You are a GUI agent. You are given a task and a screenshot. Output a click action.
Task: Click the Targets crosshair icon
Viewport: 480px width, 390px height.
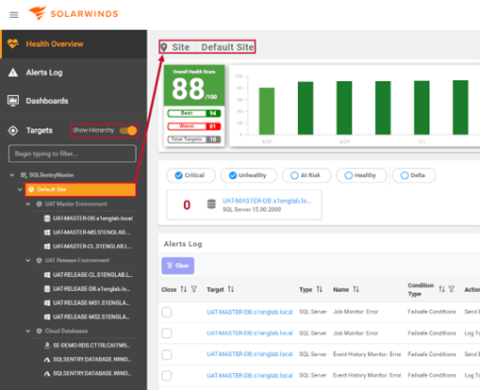[x=13, y=130]
